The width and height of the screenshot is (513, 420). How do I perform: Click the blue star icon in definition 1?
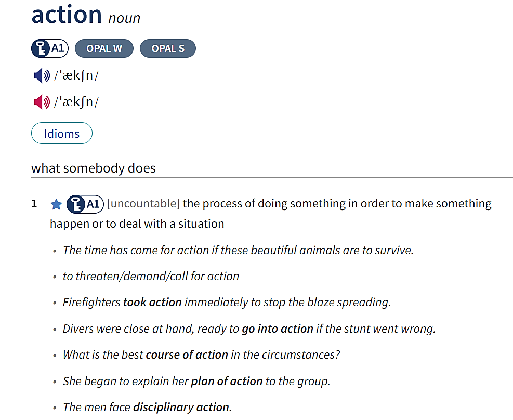(56, 204)
